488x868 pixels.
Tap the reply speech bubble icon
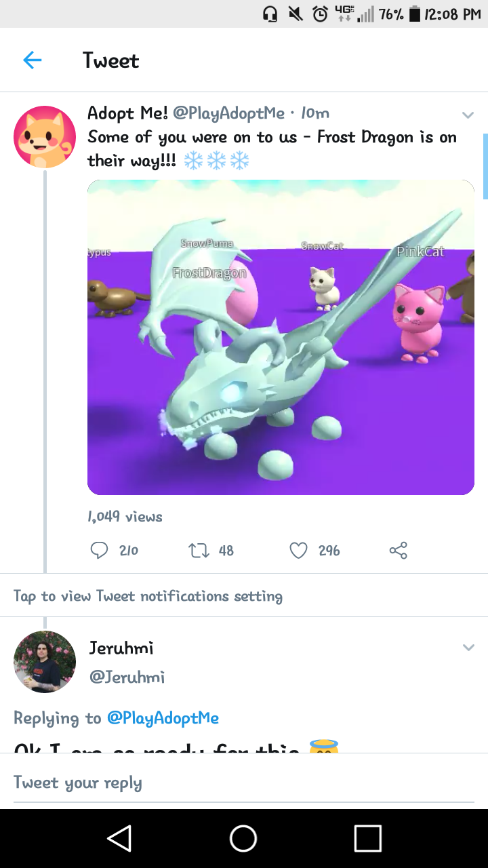pyautogui.click(x=99, y=550)
